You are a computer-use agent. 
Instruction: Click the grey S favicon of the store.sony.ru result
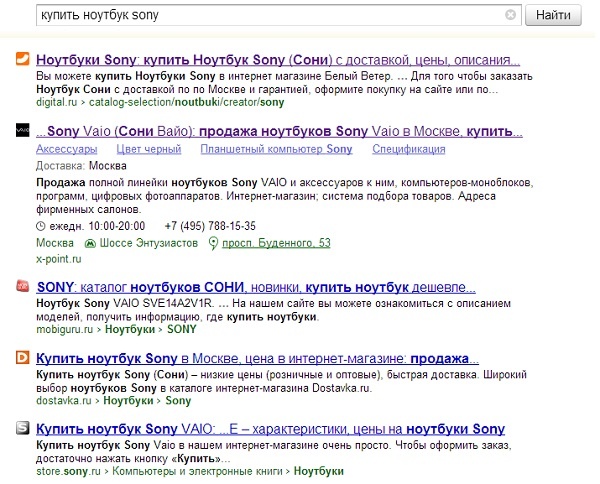22,428
